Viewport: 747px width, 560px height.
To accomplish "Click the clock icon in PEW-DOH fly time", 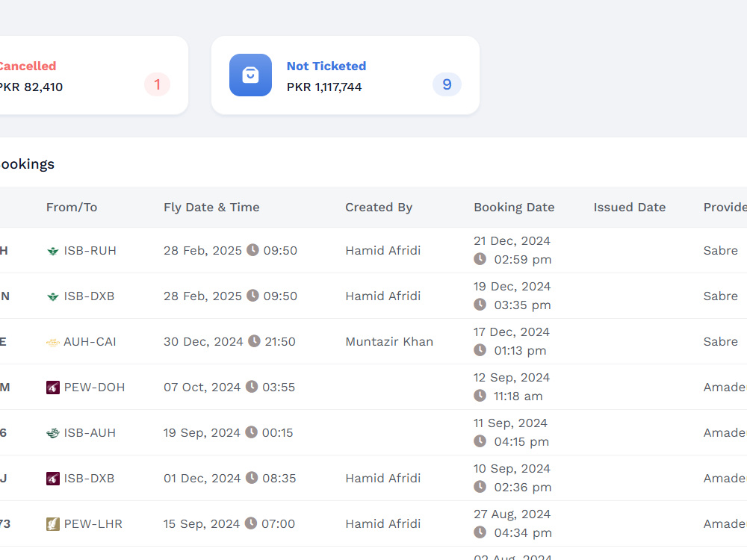I will [x=252, y=386].
